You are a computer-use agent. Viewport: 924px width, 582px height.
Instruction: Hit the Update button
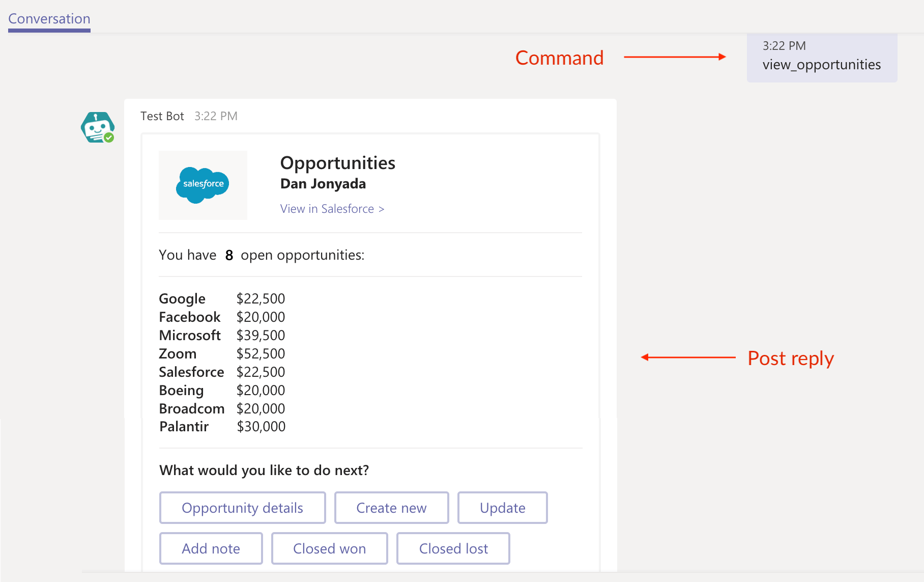coord(502,508)
